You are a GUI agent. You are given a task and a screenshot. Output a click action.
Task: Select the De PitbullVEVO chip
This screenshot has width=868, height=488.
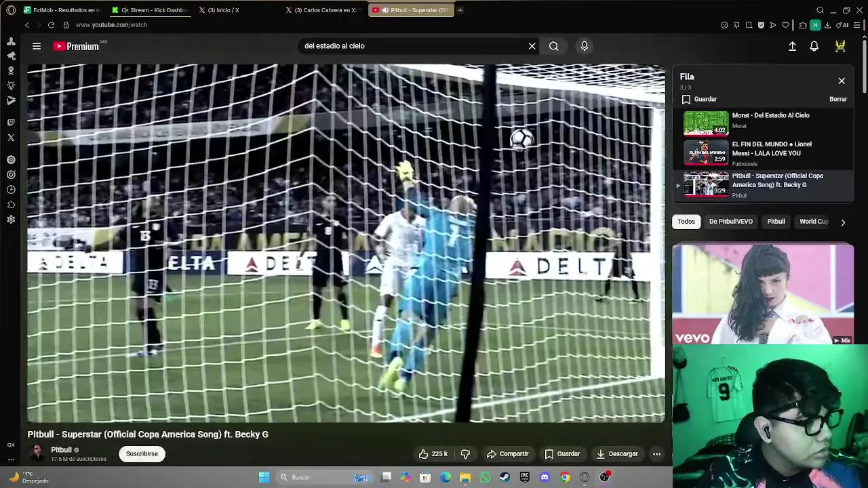[731, 222]
